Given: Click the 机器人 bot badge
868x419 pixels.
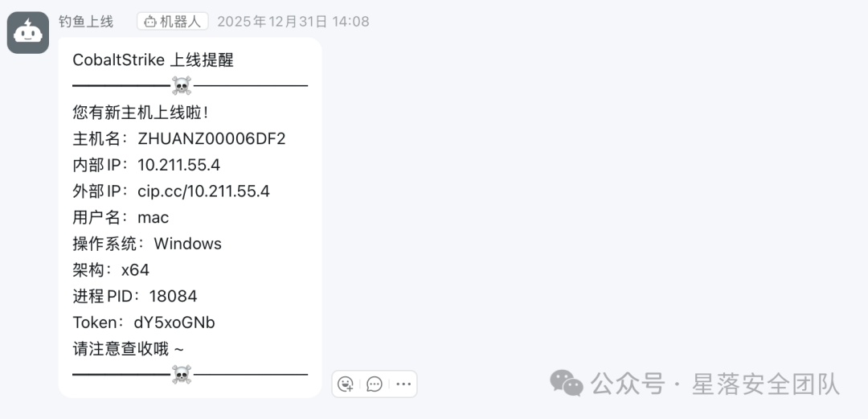Looking at the screenshot, I should pos(173,22).
